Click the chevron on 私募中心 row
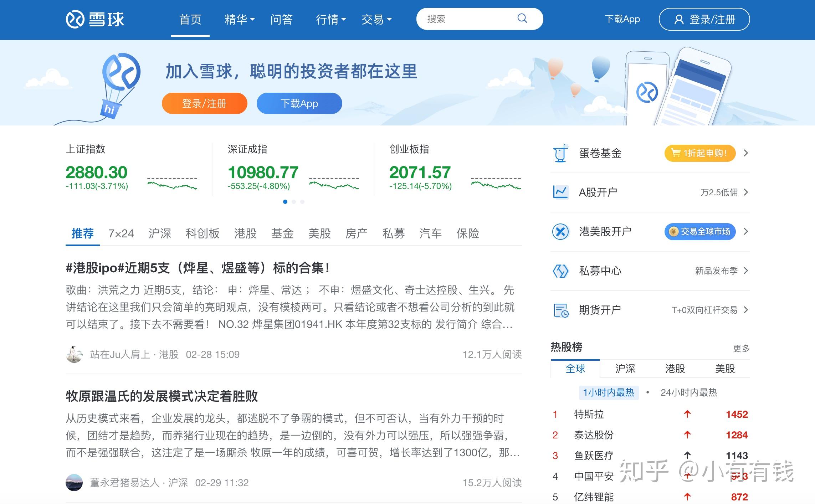Screen dimensions: 815x504 (746, 271)
